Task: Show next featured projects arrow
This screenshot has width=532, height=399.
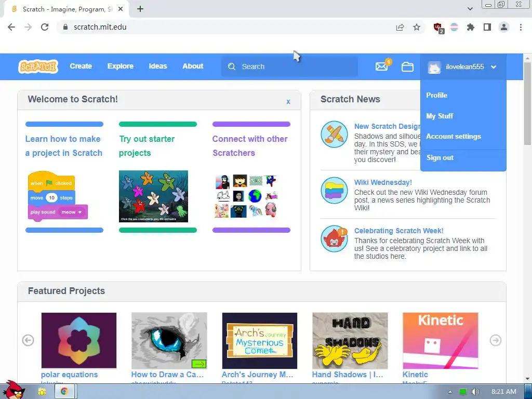Action: (495, 340)
